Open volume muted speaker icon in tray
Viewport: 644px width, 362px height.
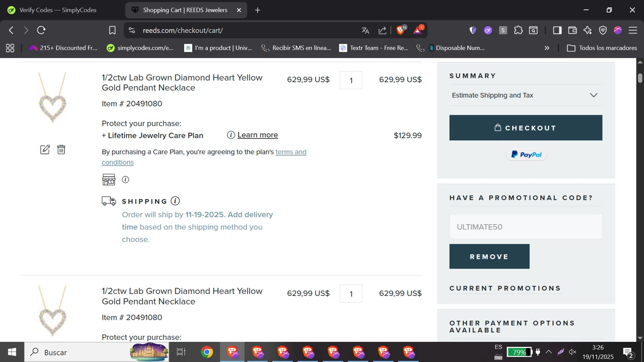click(573, 352)
